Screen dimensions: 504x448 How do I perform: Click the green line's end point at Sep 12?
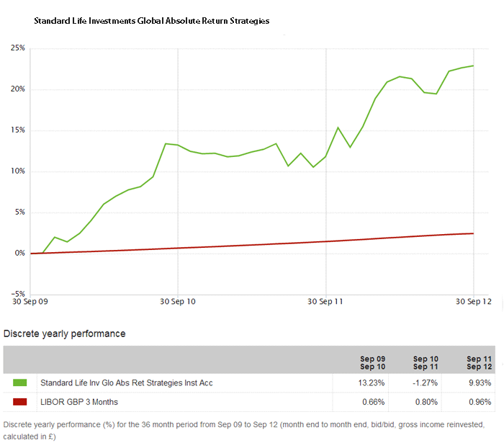click(473, 66)
